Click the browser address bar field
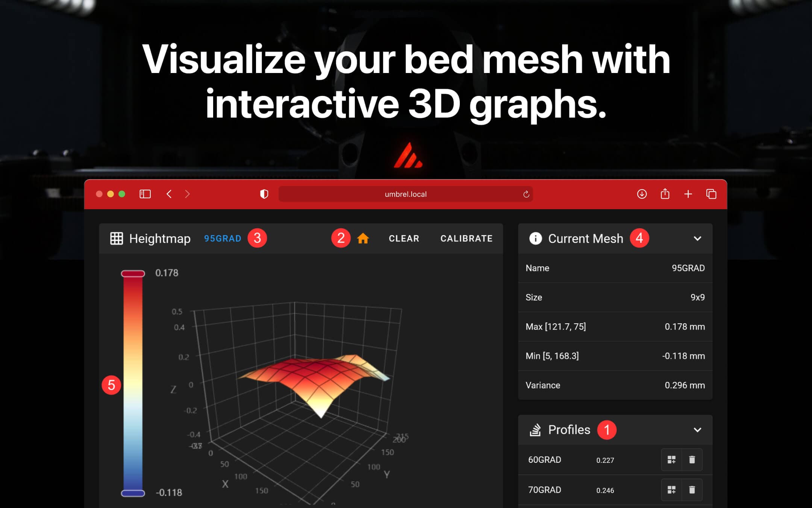Image resolution: width=812 pixels, height=508 pixels. click(406, 194)
